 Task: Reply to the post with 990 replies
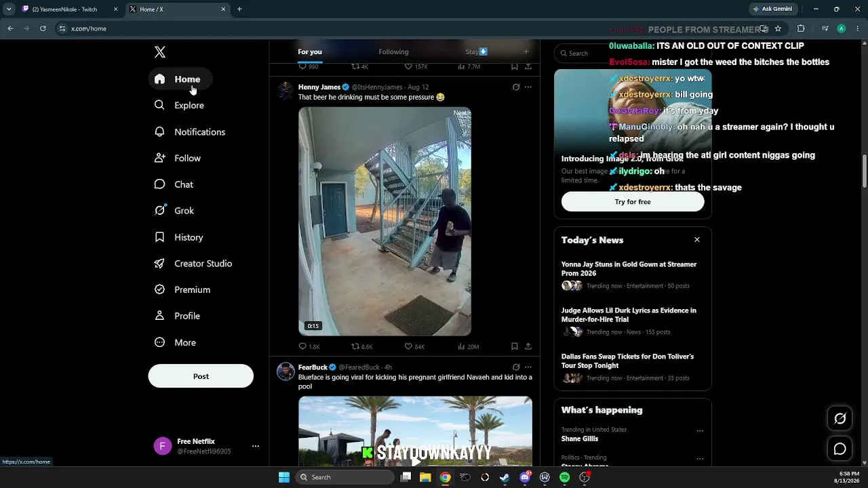click(309, 66)
